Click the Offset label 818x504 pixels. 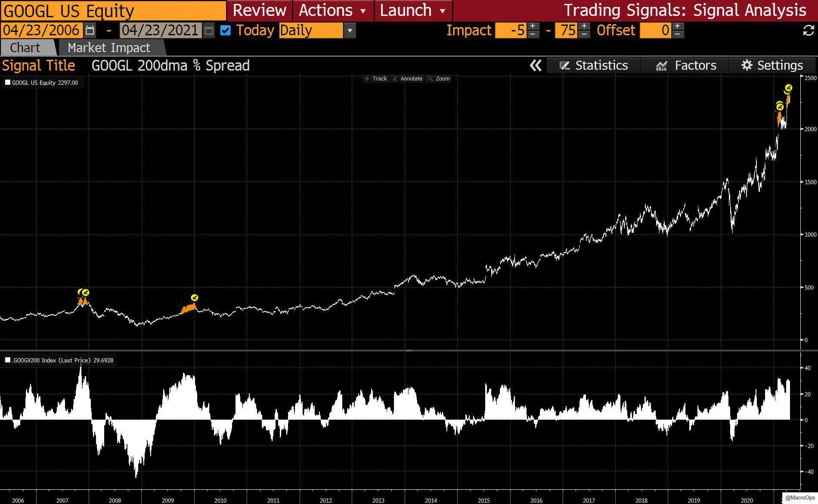point(616,31)
